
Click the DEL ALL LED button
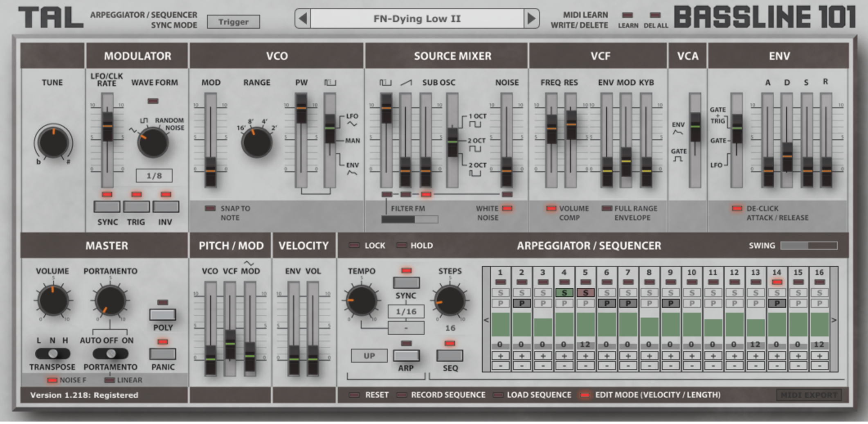coord(655,15)
